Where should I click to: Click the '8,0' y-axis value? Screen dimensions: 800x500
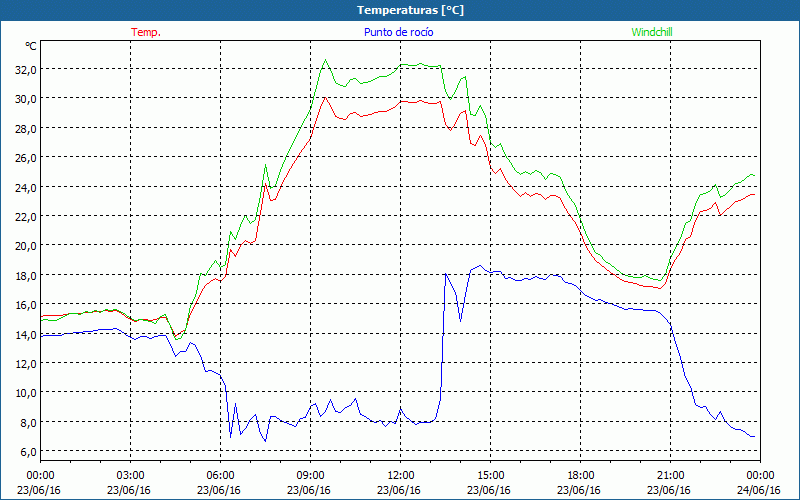coord(28,423)
